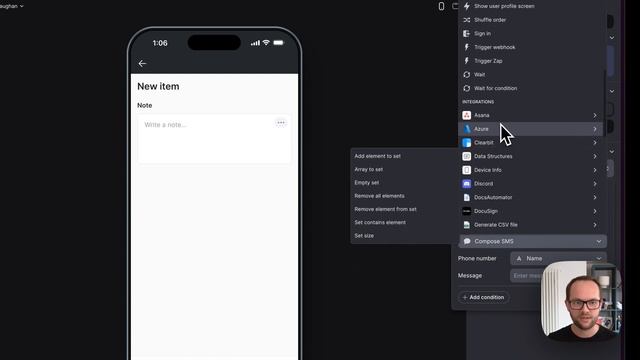Select Array to set
The image size is (640, 360).
(x=369, y=169)
